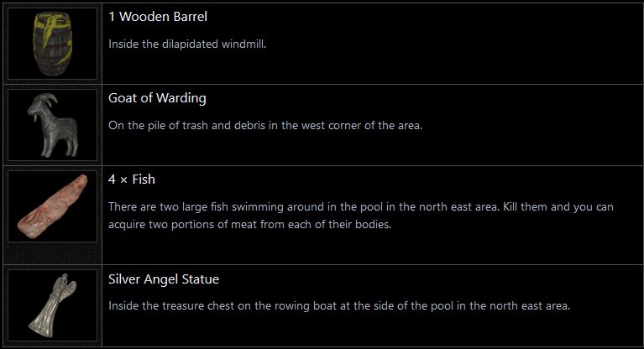Select the Silver Angel Statue location description
The image size is (644, 349).
point(339,306)
